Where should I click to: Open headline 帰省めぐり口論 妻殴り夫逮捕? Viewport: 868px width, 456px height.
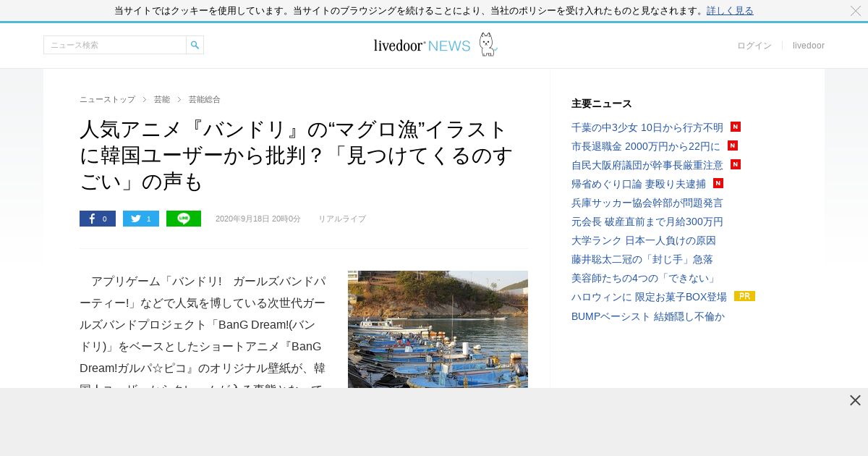639,184
